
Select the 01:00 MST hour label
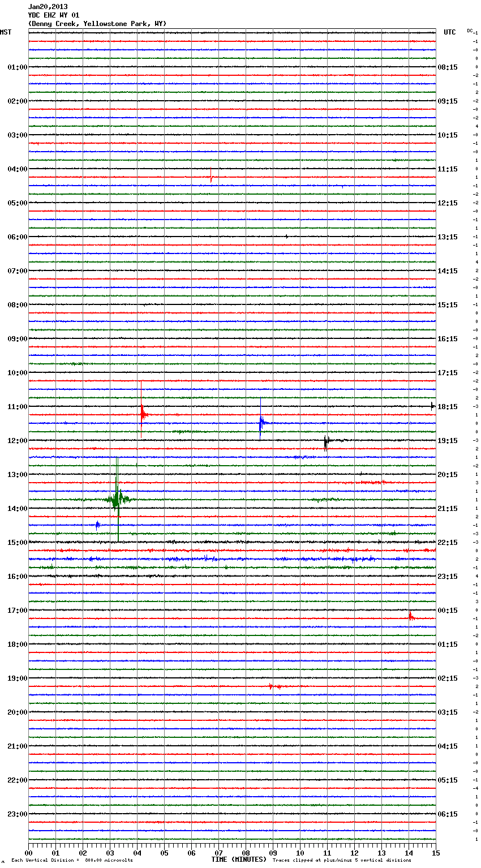pyautogui.click(x=17, y=67)
